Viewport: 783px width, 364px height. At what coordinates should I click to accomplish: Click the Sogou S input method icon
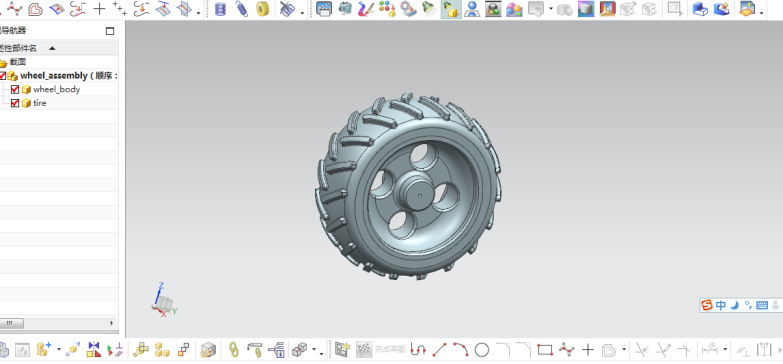(707, 305)
